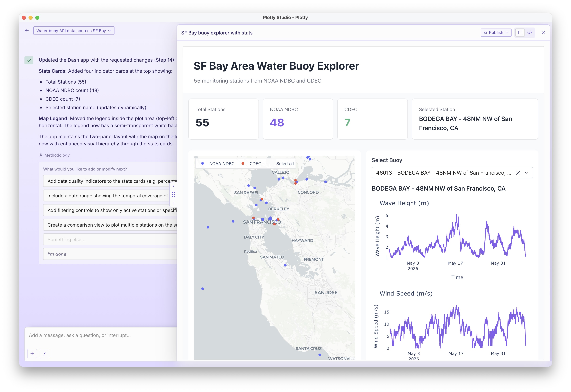Choose the Add filtering controls suggestion
Viewport: 571px width, 392px height.
[x=110, y=210]
